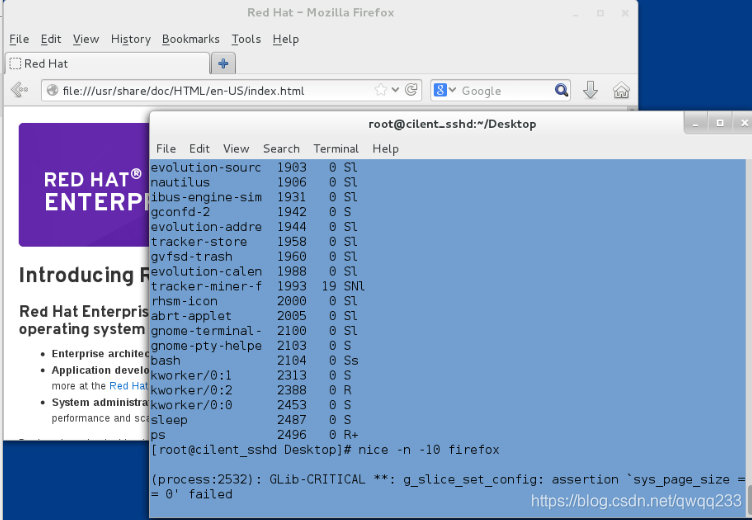The image size is (752, 520).
Task: Click the terminal vertical scrollbar handle
Action: coord(749,501)
